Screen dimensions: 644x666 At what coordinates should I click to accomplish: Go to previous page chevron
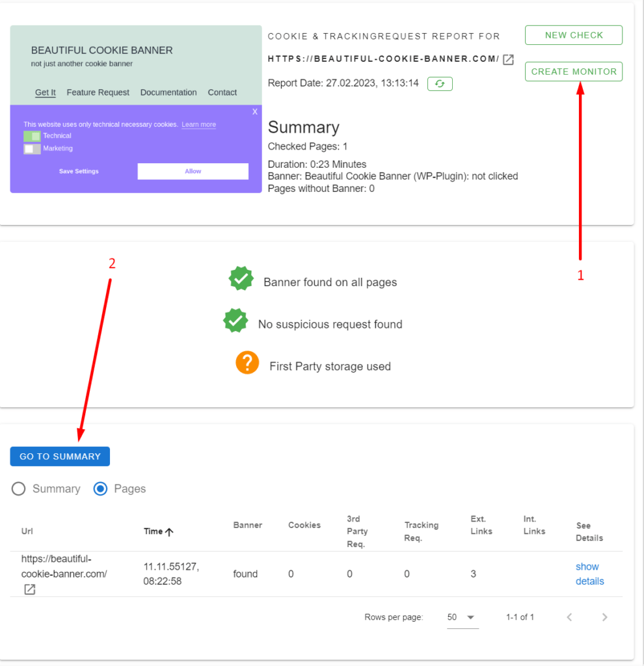[x=569, y=617]
